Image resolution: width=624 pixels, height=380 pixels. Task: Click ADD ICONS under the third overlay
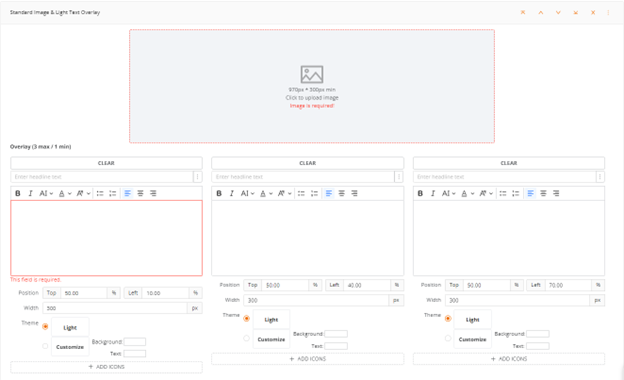click(x=509, y=359)
